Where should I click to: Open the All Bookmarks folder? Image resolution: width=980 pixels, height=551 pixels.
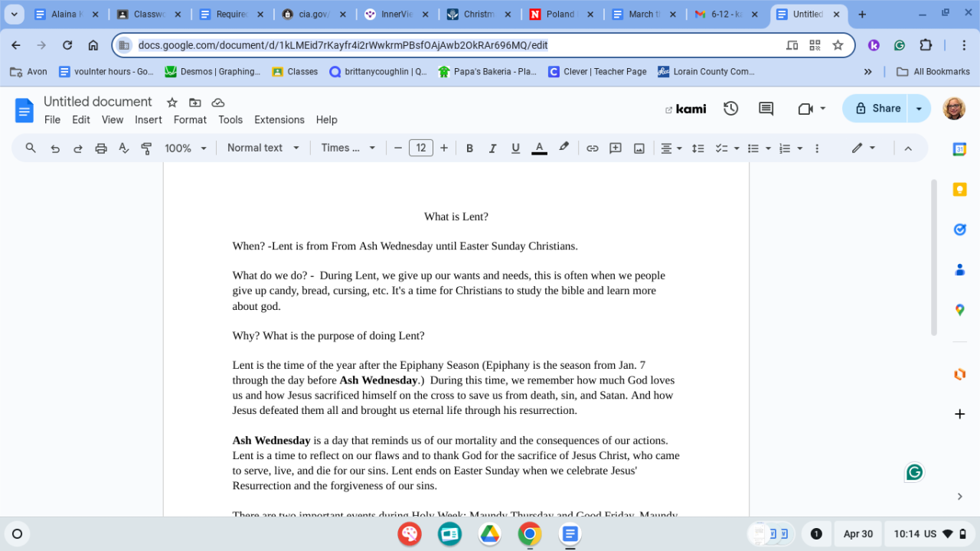pos(933,72)
